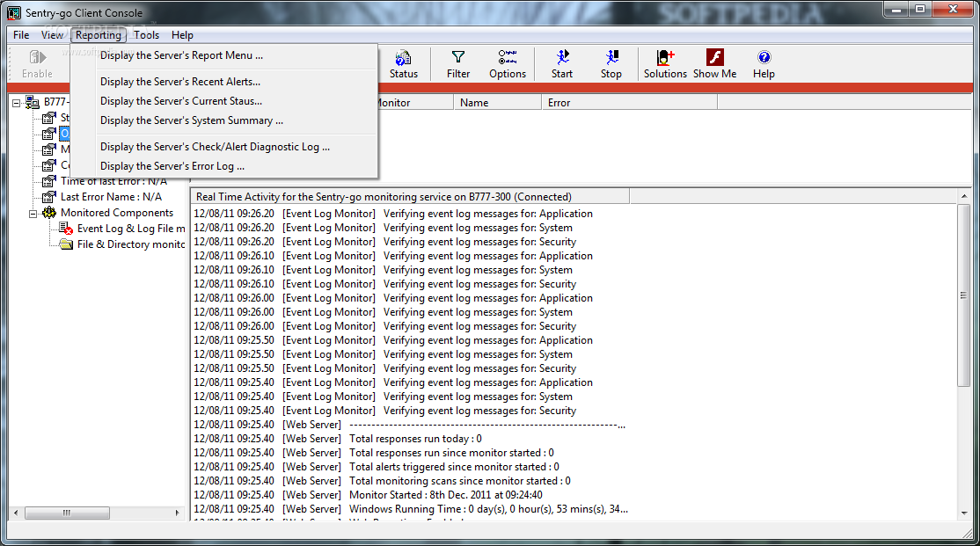Viewport: 980px width, 546px height.
Task: Minimize the Sentry-go Client Console window
Action: [897, 9]
